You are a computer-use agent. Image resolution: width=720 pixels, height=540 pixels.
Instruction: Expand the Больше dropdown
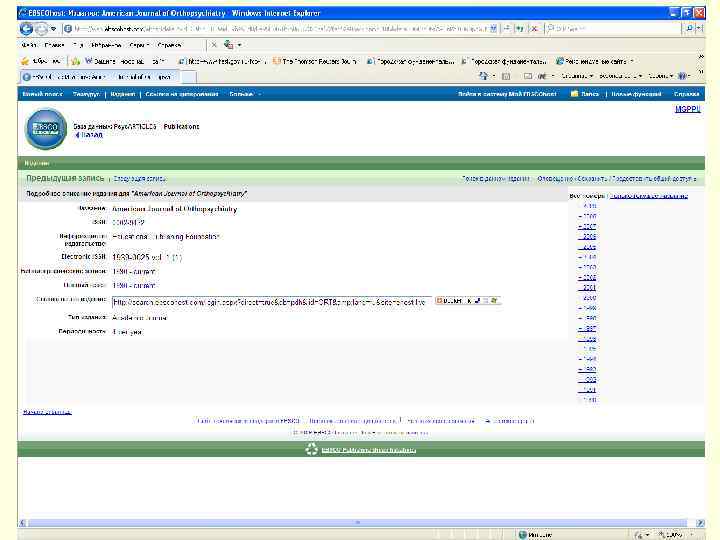click(245, 94)
